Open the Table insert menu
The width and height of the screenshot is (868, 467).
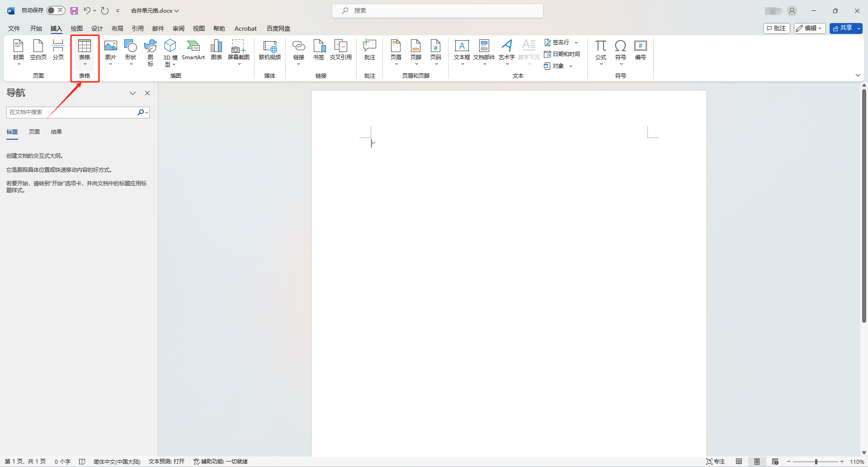85,52
